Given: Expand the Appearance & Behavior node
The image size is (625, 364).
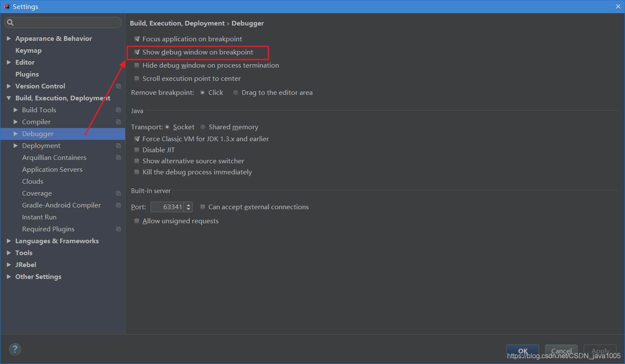Looking at the screenshot, I should pyautogui.click(x=9, y=39).
